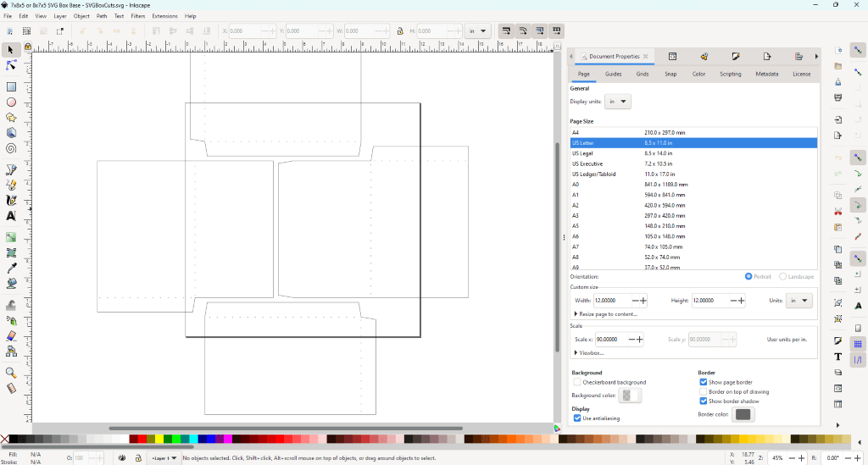Choose the Zoom magnifier tool

(x=11, y=373)
